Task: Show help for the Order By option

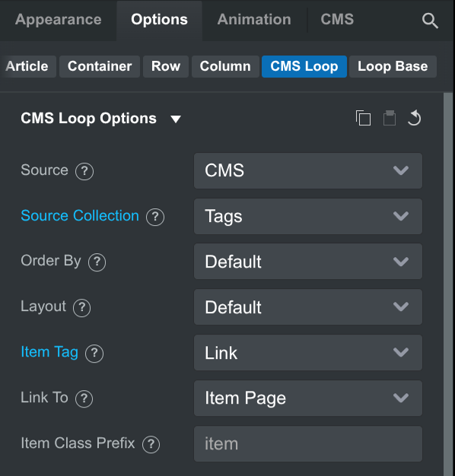Action: coord(97,262)
